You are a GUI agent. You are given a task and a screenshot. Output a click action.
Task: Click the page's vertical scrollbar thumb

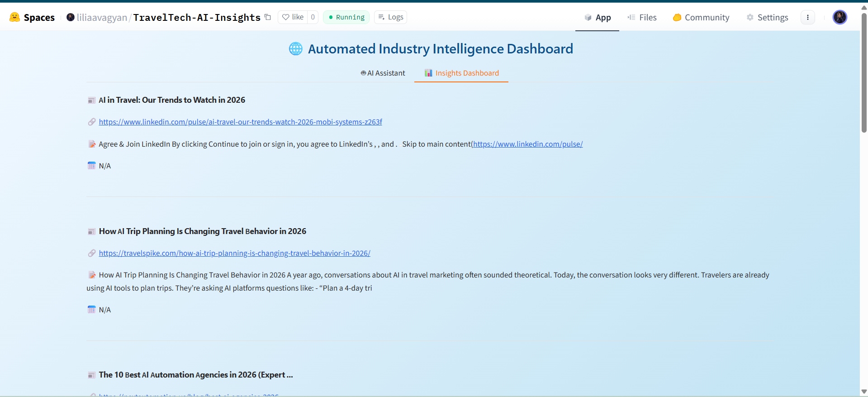point(864,72)
